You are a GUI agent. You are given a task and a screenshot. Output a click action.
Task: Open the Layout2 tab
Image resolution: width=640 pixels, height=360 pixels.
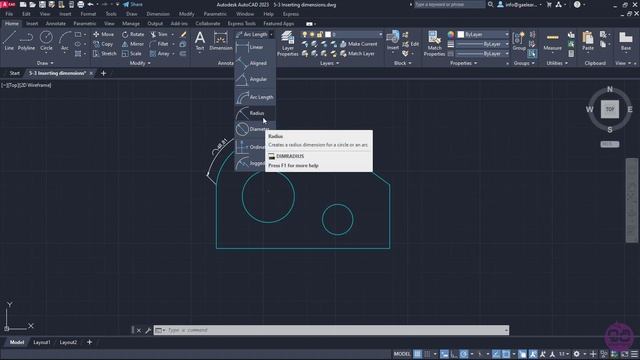[68, 342]
